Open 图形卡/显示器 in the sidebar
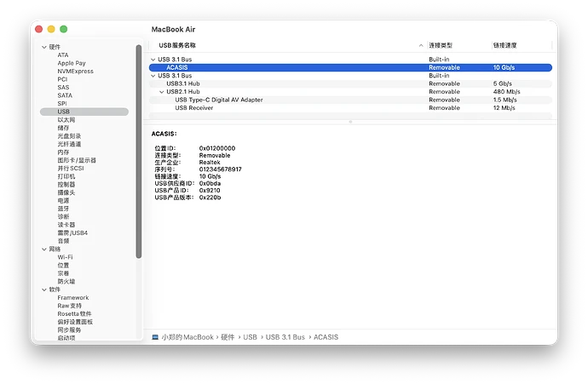Image resolution: width=588 pixels, height=384 pixels. (x=77, y=160)
